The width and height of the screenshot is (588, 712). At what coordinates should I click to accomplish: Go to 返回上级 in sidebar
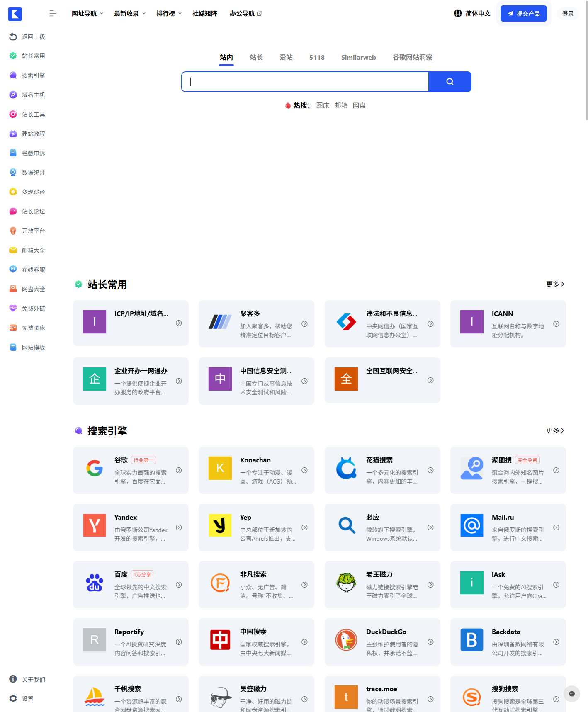tap(27, 37)
